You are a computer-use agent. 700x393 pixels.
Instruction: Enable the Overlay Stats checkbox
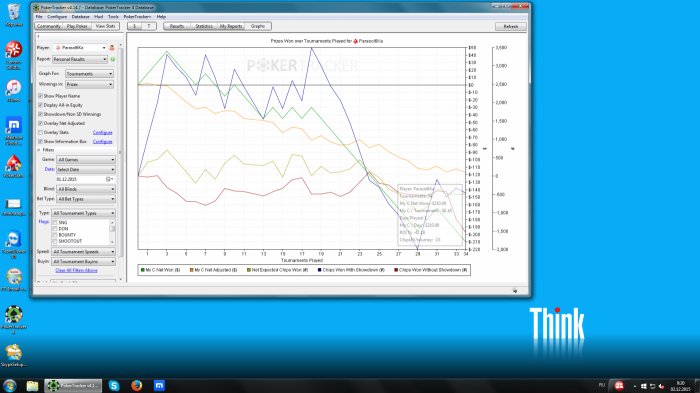41,133
